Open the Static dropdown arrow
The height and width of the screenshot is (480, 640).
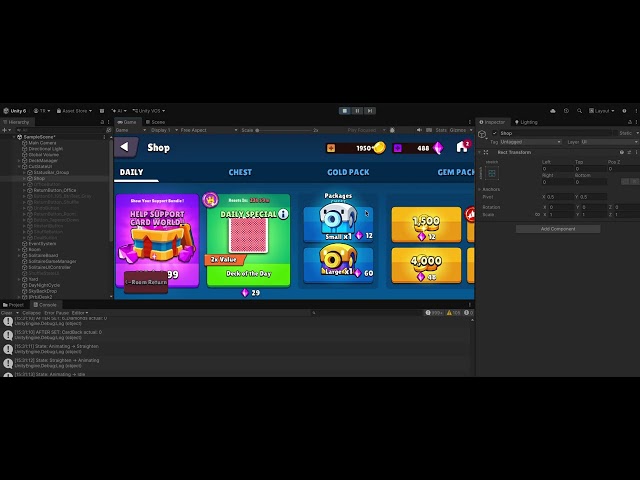[x=637, y=133]
